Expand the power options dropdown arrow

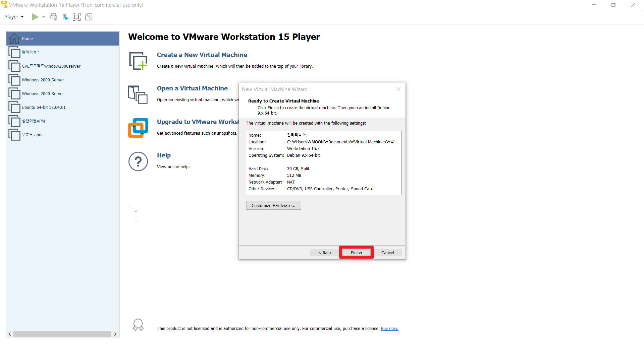pos(44,17)
